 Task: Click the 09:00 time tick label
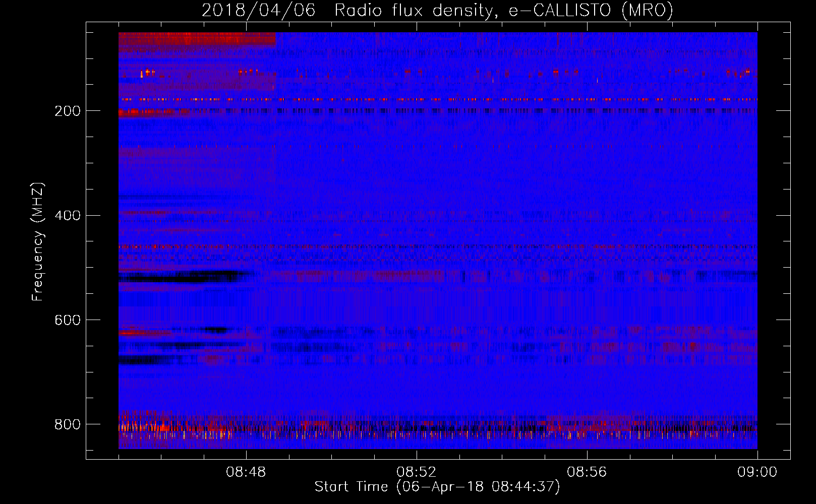[757, 472]
